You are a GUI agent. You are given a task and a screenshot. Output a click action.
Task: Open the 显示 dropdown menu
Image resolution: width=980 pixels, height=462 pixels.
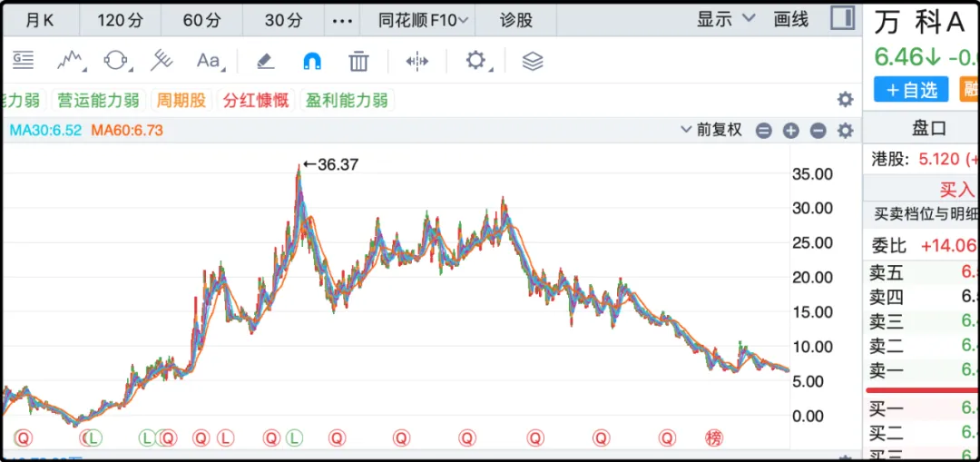coord(725,19)
